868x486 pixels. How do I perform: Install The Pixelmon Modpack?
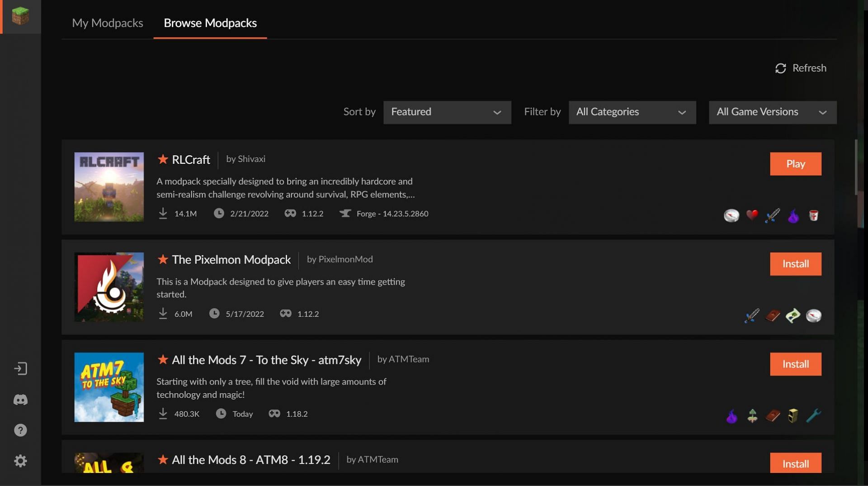pyautogui.click(x=795, y=264)
